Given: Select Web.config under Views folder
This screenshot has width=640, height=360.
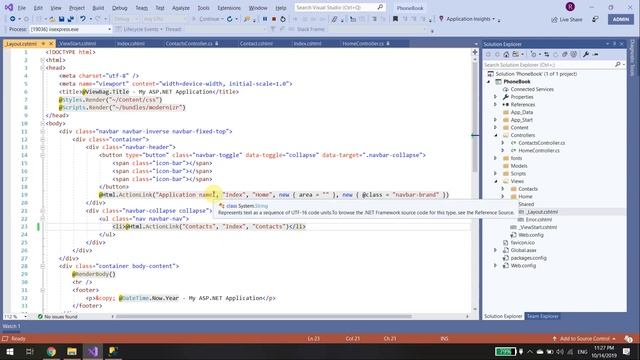Looking at the screenshot, I should [531, 235].
